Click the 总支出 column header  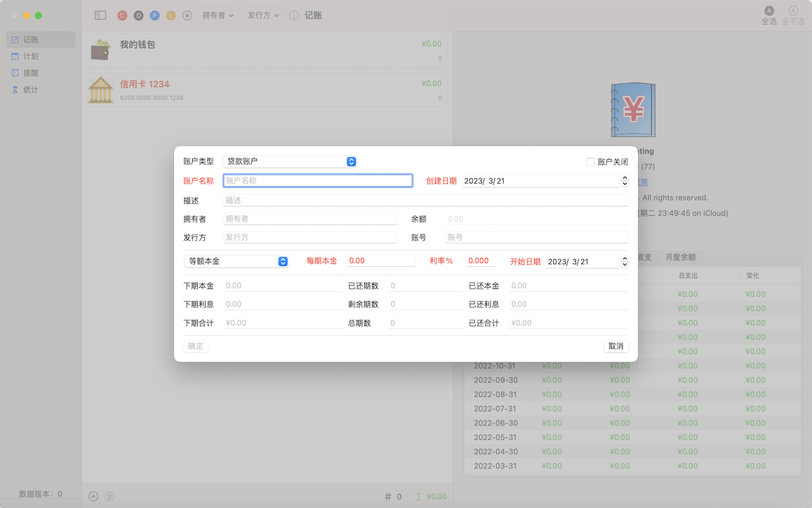pyautogui.click(x=688, y=276)
